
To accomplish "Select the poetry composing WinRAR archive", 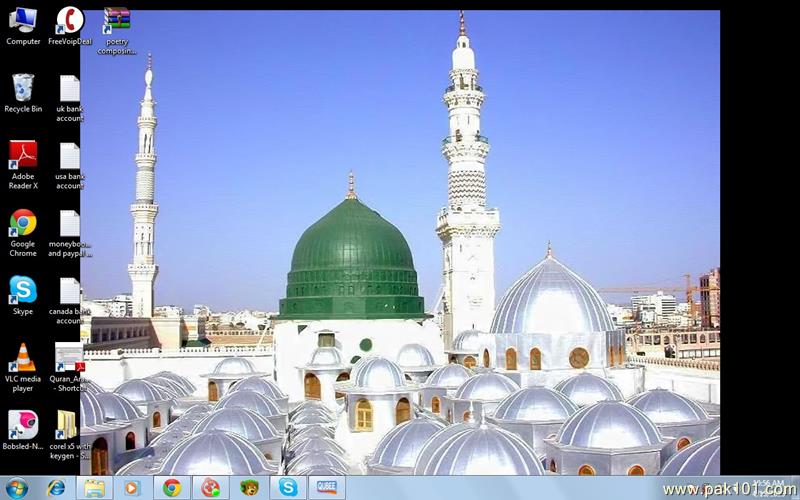I will (117, 21).
